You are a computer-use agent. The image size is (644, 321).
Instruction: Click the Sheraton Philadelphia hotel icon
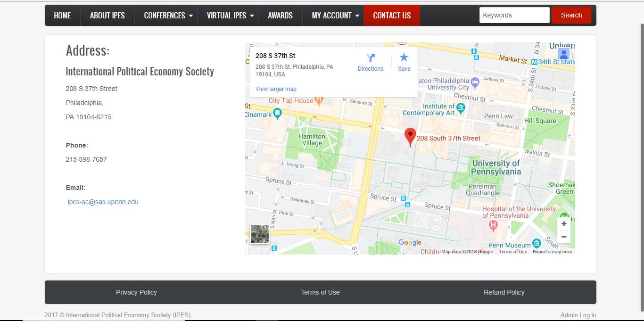475,82
